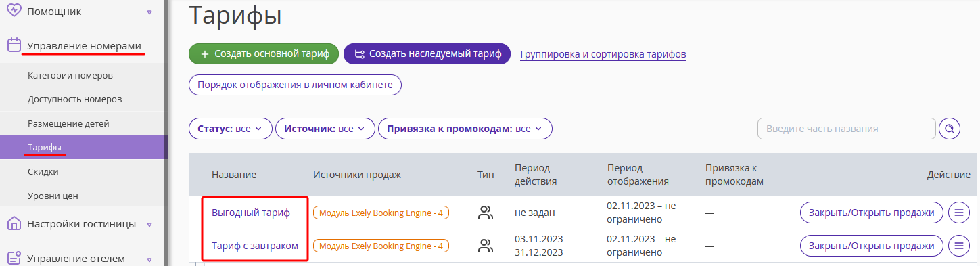The width and height of the screenshot is (980, 266).
Task: Click the guests type icon for Выгодный тариф
Action: coord(486,213)
